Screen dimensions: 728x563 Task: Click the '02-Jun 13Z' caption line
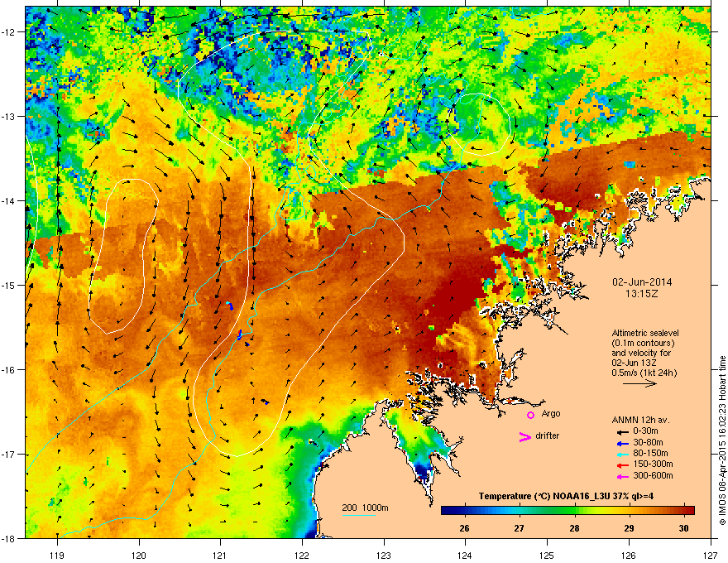coord(635,363)
